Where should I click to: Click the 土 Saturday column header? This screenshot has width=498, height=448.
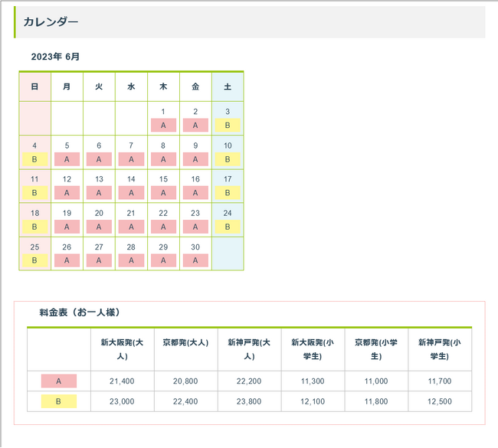pyautogui.click(x=228, y=87)
